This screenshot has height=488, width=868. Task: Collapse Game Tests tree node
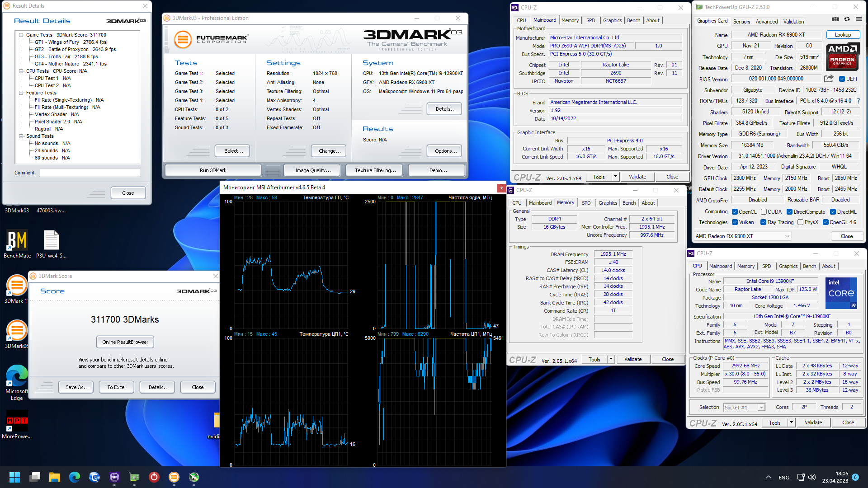pyautogui.click(x=21, y=35)
